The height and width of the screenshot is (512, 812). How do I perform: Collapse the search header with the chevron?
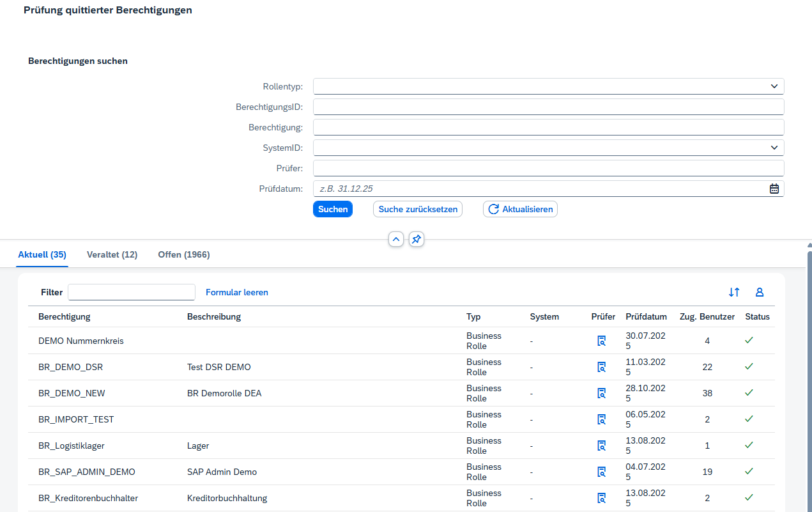tap(396, 239)
